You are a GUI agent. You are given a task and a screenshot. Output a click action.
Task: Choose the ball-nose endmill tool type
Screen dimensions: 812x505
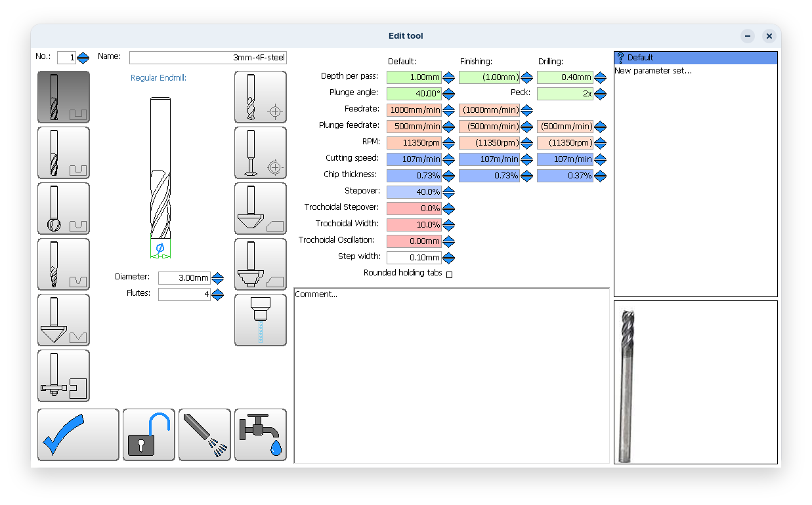coord(63,209)
